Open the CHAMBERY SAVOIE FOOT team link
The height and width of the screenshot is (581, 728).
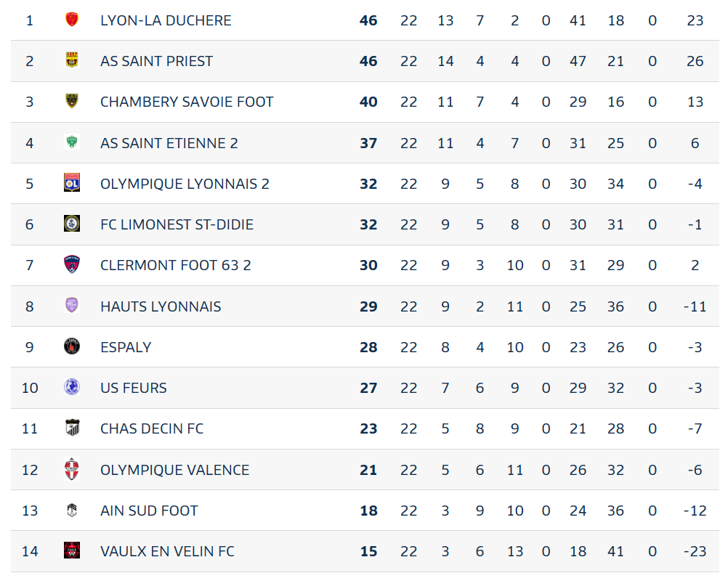click(187, 102)
